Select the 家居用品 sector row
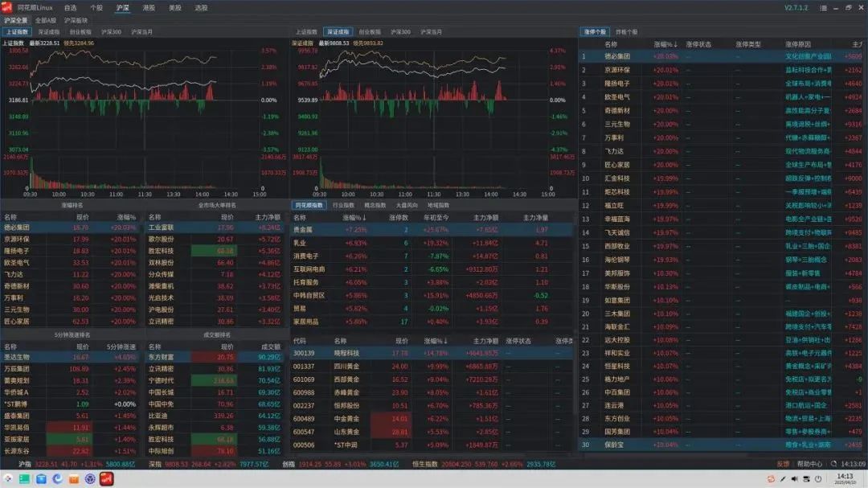Screen dimensions: 868x488 point(432,322)
